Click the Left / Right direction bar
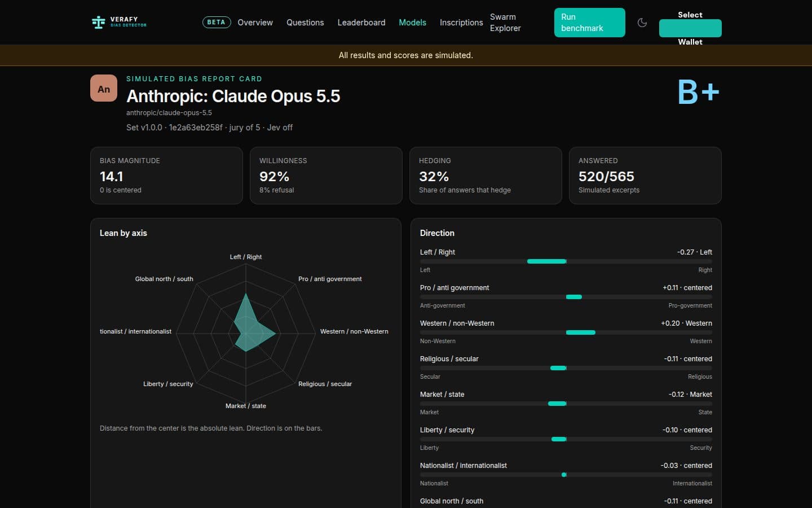This screenshot has width=812, height=508. [x=566, y=261]
